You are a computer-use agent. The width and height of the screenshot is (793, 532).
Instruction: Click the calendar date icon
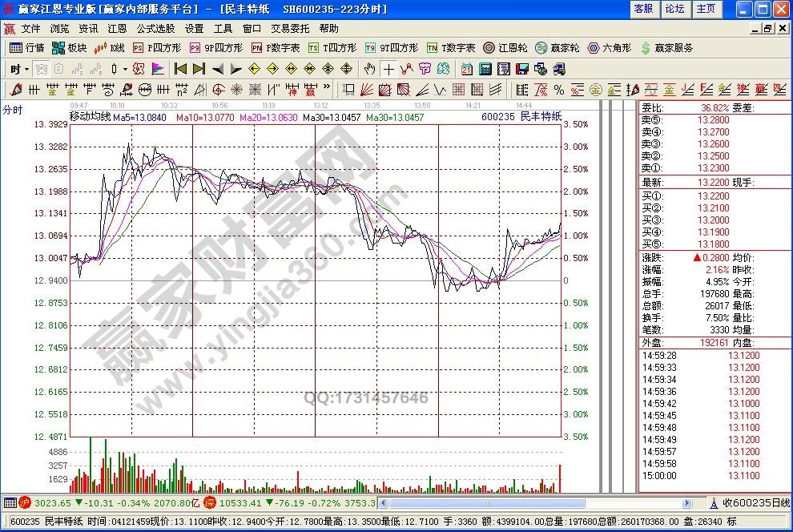pos(467,69)
